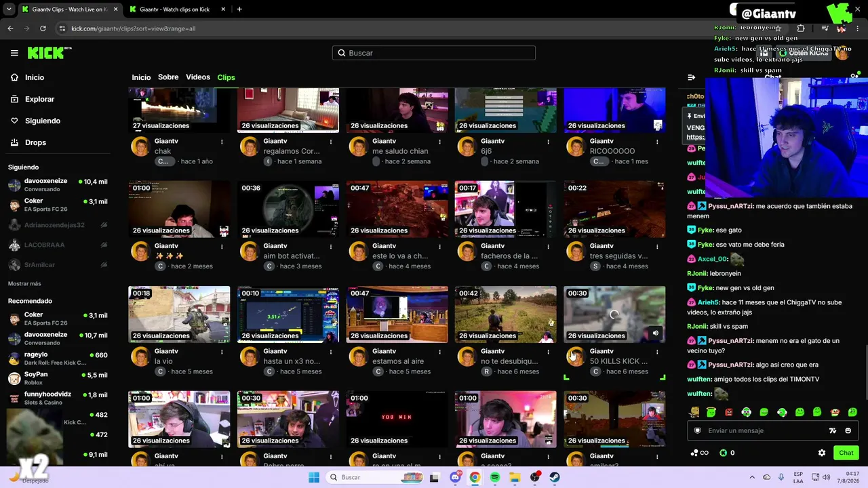Viewport: 868px width, 488px height.
Task: Open options menu for '50 KILLS KICK' clip
Action: click(657, 352)
